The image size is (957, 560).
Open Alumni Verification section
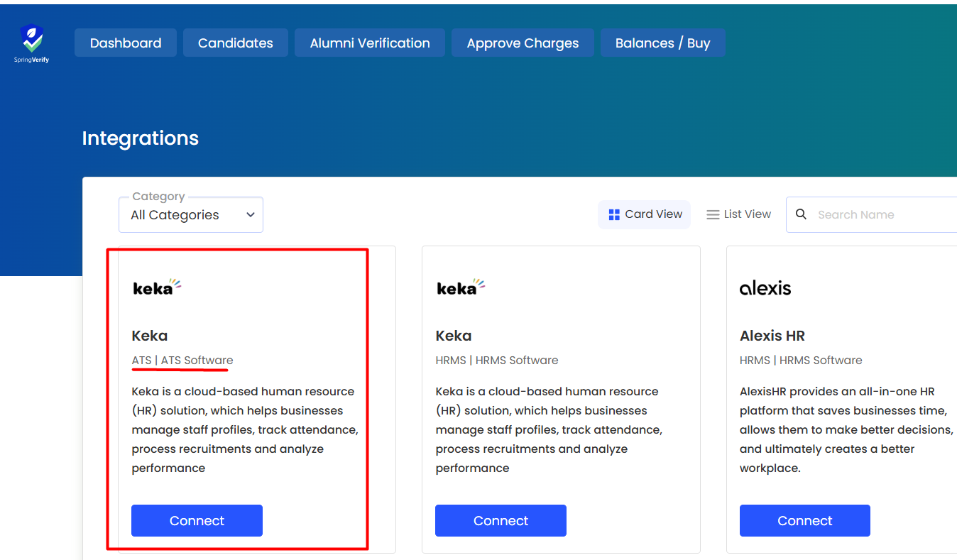(x=370, y=43)
